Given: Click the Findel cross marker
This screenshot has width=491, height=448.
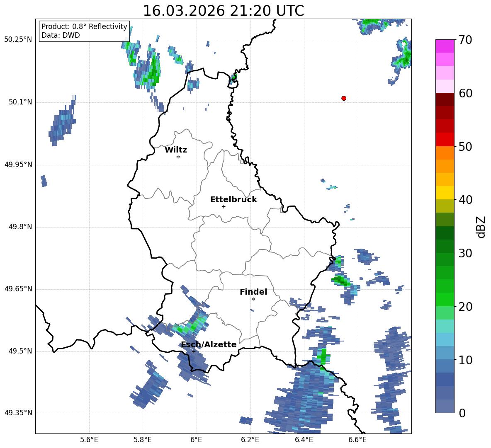Looking at the screenshot, I should [253, 299].
